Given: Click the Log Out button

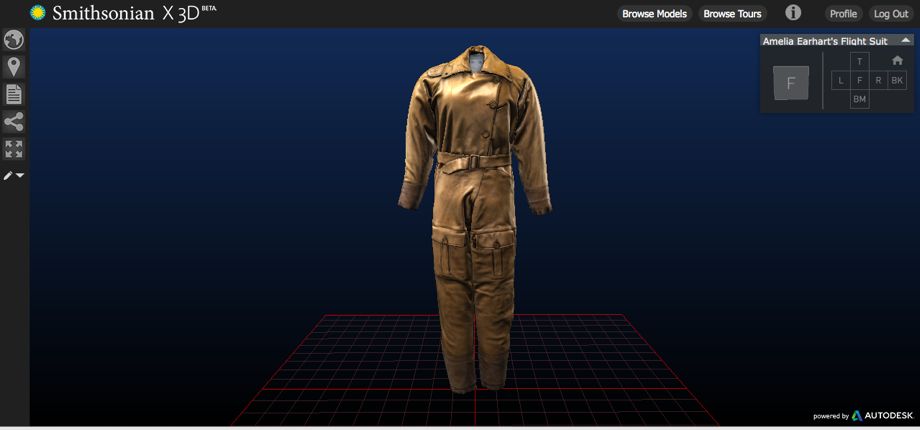Looking at the screenshot, I should tap(890, 14).
